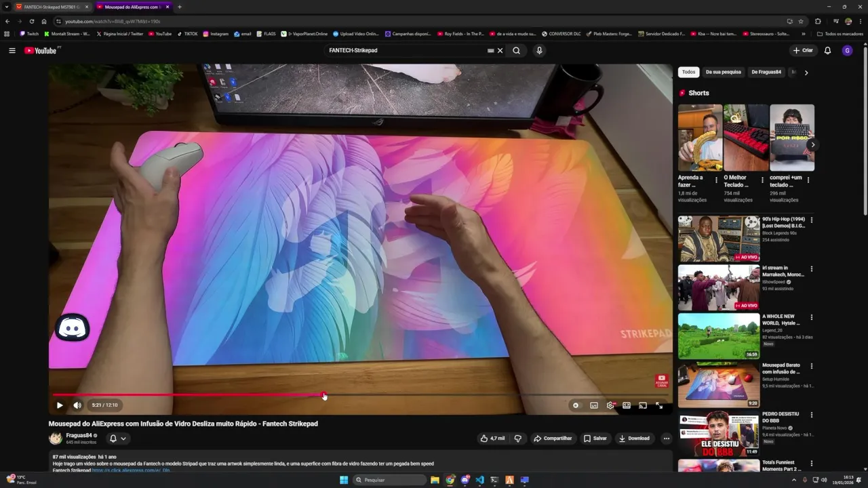Open PEDRO DESISTIU DO BBB video title
868x488 pixels.
point(781,417)
